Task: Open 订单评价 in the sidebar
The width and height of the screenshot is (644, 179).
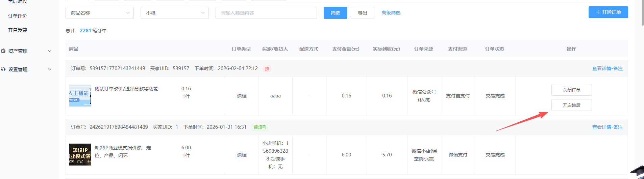Action: point(18,16)
